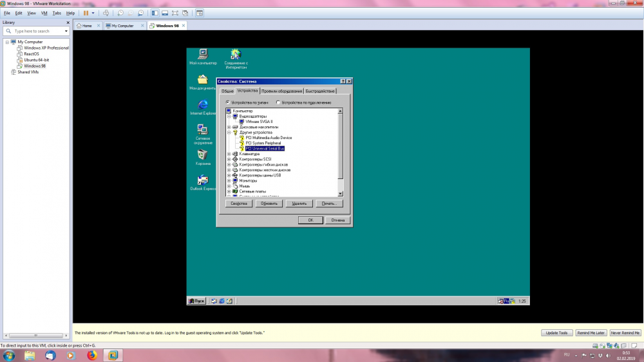
Task: Collapse the Видеоадаптеры node
Action: (x=229, y=117)
